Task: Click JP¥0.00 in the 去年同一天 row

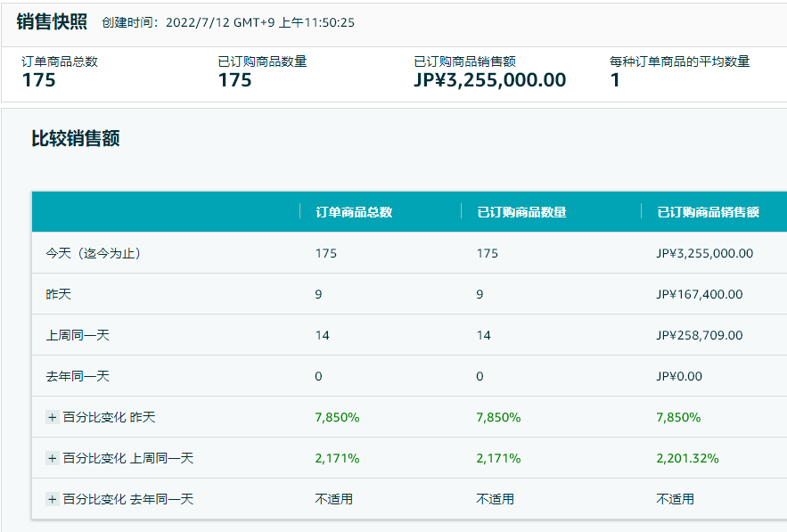Action: [x=681, y=376]
